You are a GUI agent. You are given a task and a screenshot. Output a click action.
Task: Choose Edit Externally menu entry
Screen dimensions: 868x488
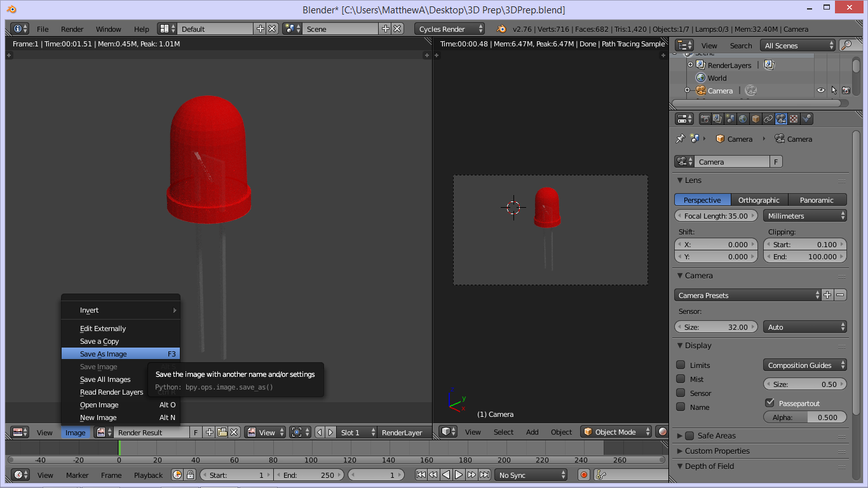(121, 329)
